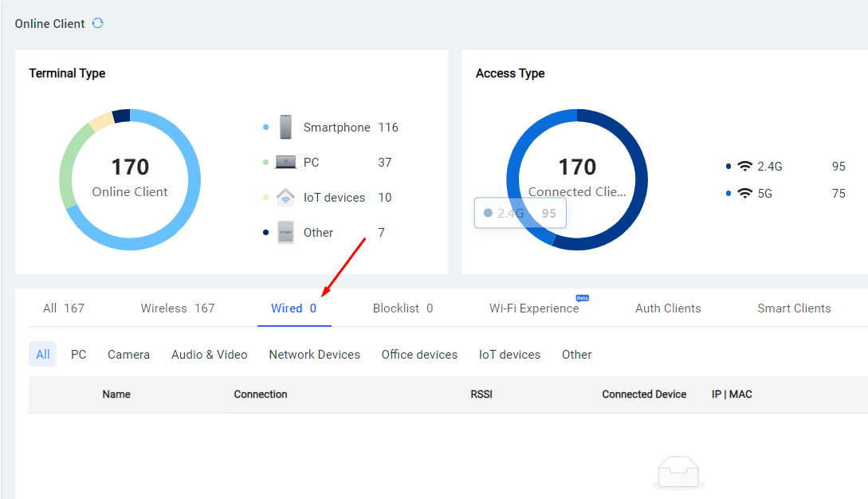Viewport: 868px width, 499px height.
Task: Click the Smartphone device icon in legend
Action: pyautogui.click(x=285, y=128)
